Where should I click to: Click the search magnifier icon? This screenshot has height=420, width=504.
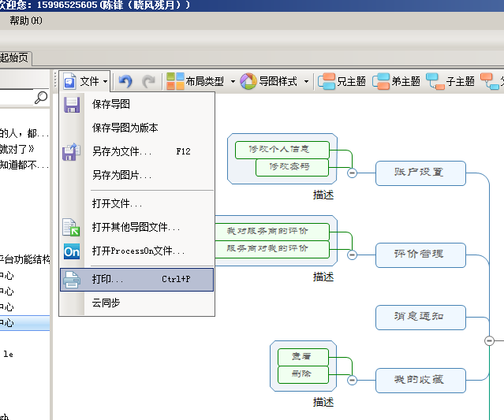click(41, 98)
